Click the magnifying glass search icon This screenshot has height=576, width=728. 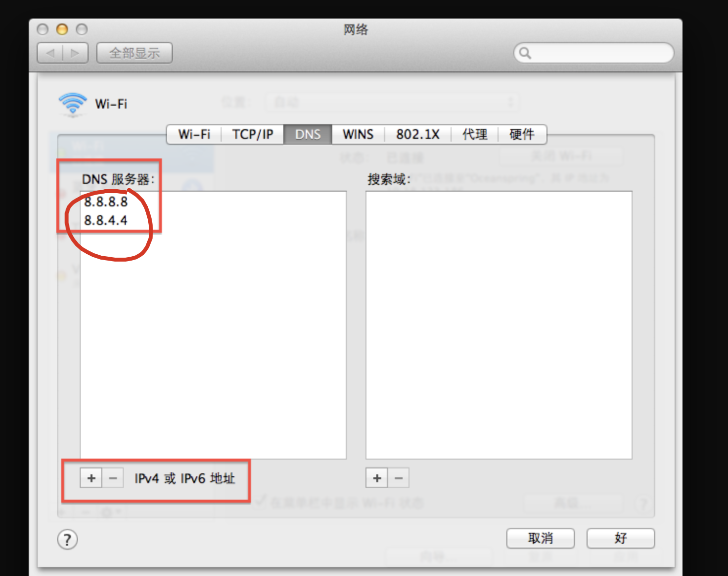pyautogui.click(x=525, y=53)
